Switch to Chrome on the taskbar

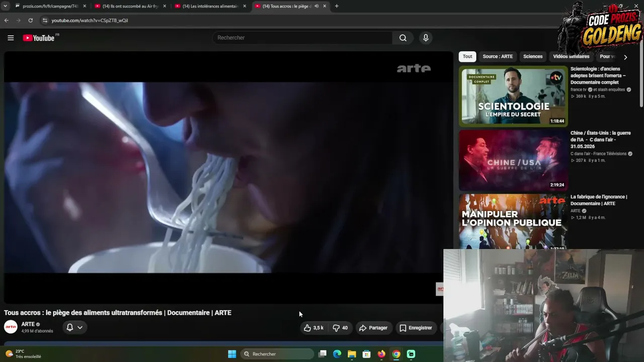point(396,354)
